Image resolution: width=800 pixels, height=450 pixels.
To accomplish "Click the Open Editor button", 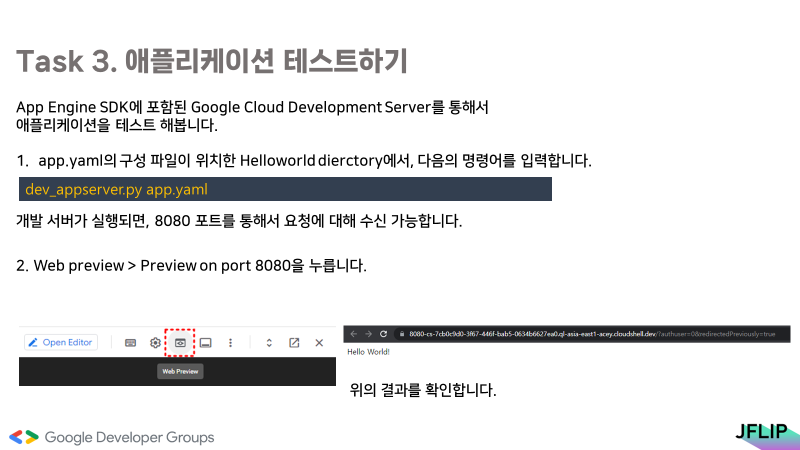I will 61,342.
